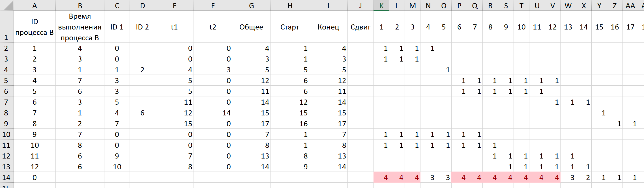This screenshot has width=644, height=188.
Task: Select row 8 header
Action: [6, 113]
